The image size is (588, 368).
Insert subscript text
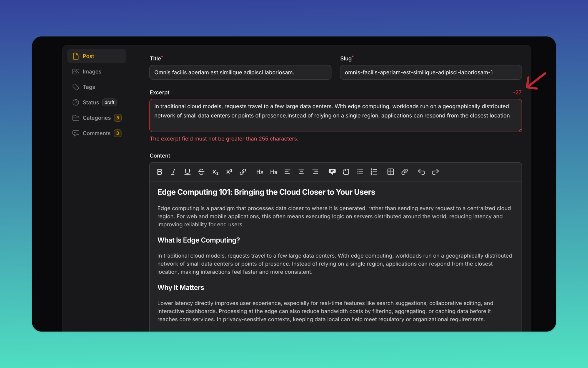pyautogui.click(x=215, y=172)
